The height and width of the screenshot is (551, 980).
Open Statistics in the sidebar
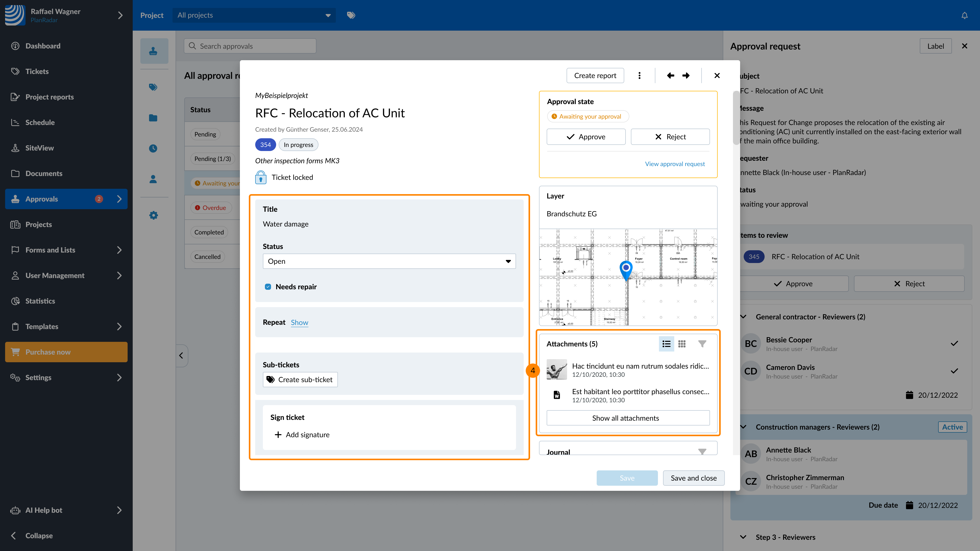click(40, 301)
